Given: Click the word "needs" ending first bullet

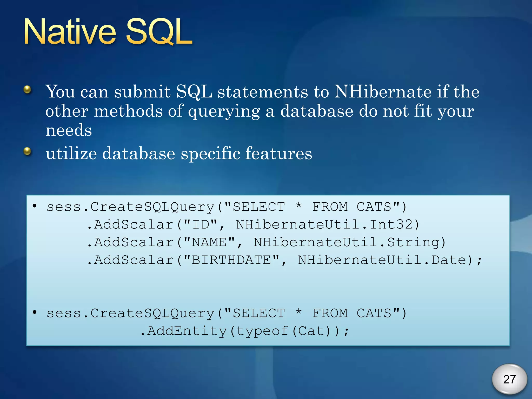Looking at the screenshot, I should pyautogui.click(x=69, y=130).
